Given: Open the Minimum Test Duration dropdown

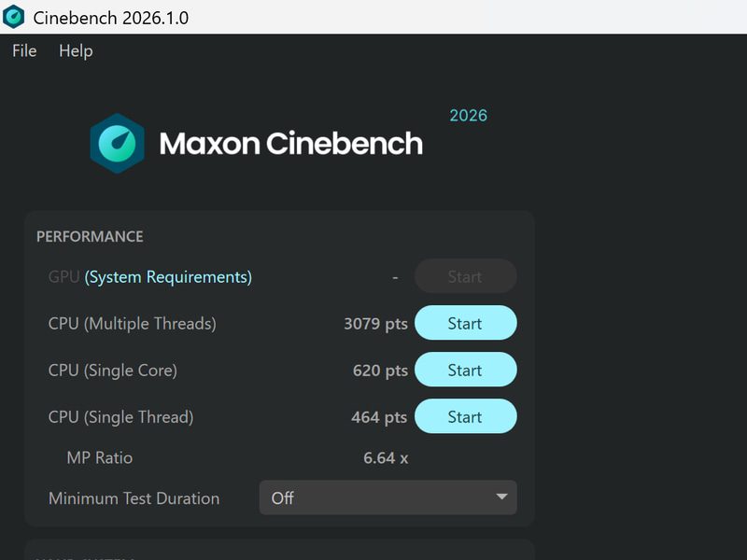Looking at the screenshot, I should [x=388, y=497].
